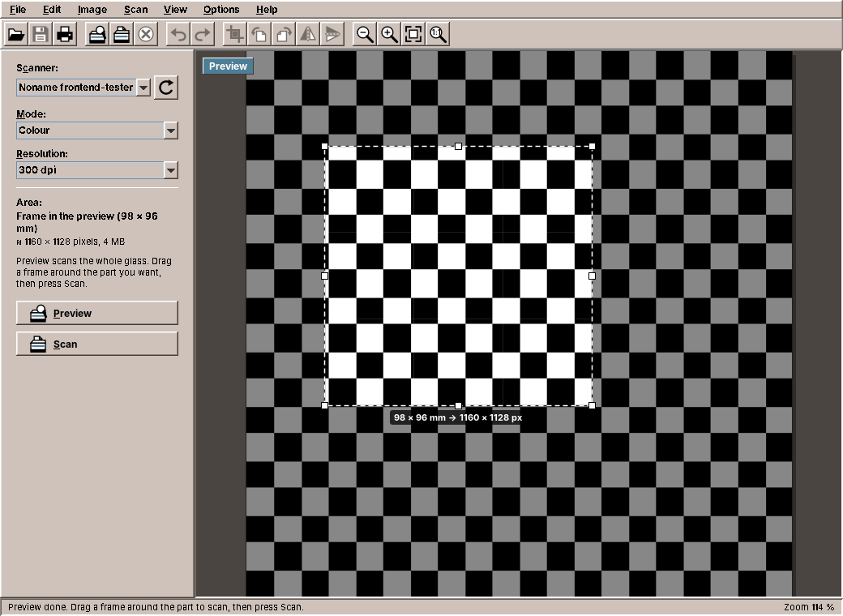Click the 'Preview scans the whole glass' hint text
843x616 pixels.
(x=94, y=272)
